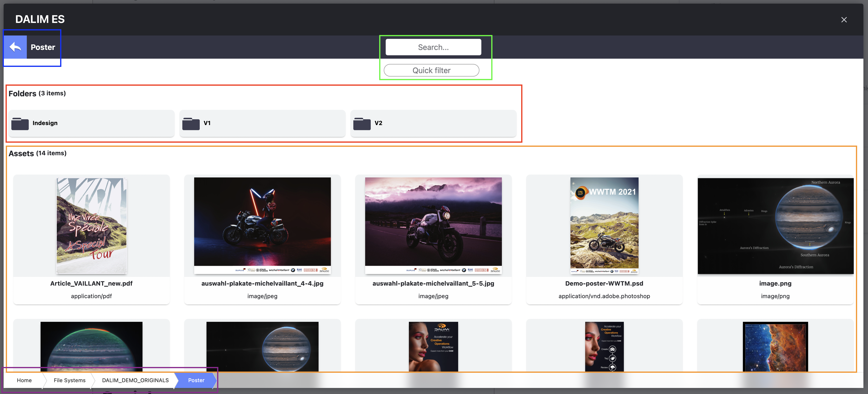Screen dimensions: 868x394
Task: Click the application/pdf type label
Action: [91, 296]
